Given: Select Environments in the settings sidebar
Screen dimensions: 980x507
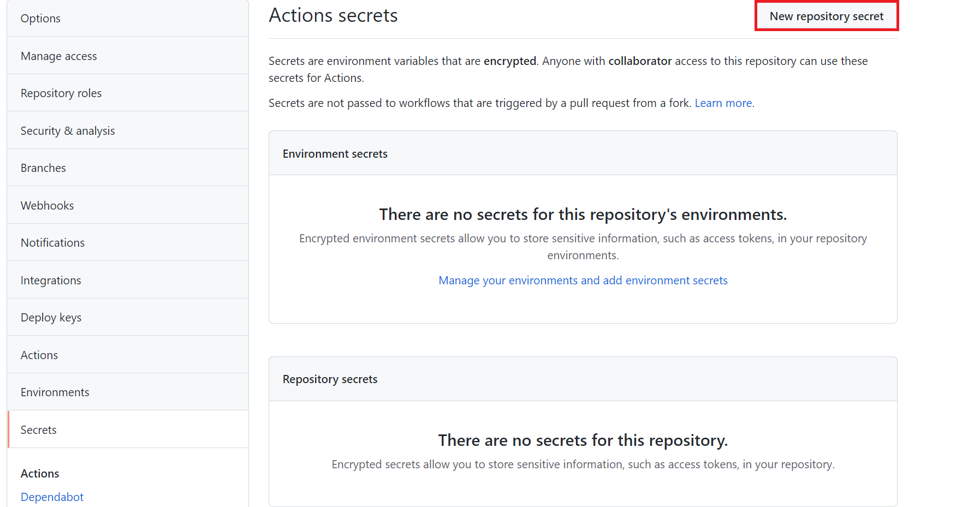Looking at the screenshot, I should point(55,392).
